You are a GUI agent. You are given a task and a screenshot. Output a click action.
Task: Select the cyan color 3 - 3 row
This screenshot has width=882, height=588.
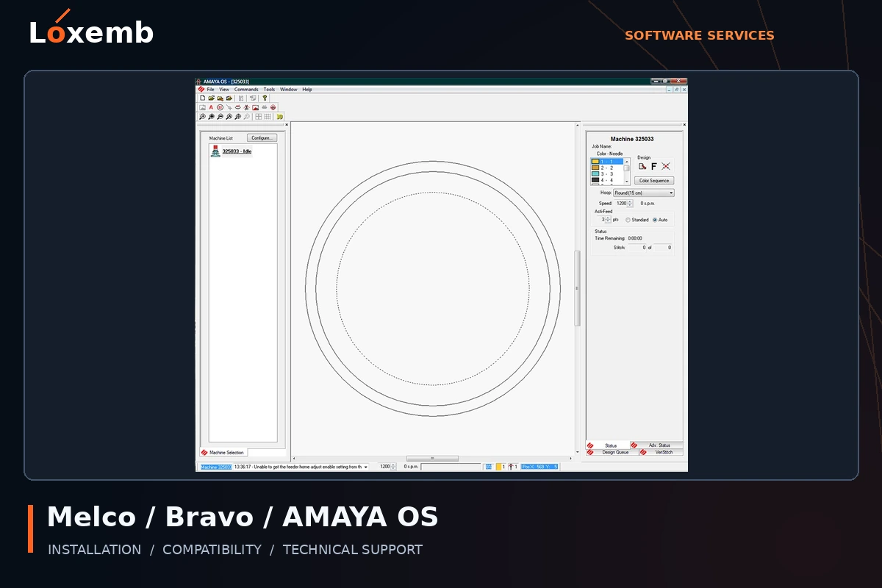point(607,173)
